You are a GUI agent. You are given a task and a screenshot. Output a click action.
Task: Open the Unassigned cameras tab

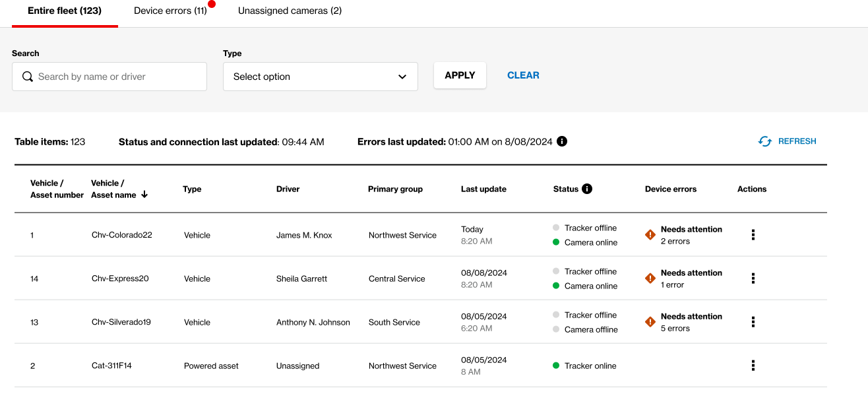[291, 11]
